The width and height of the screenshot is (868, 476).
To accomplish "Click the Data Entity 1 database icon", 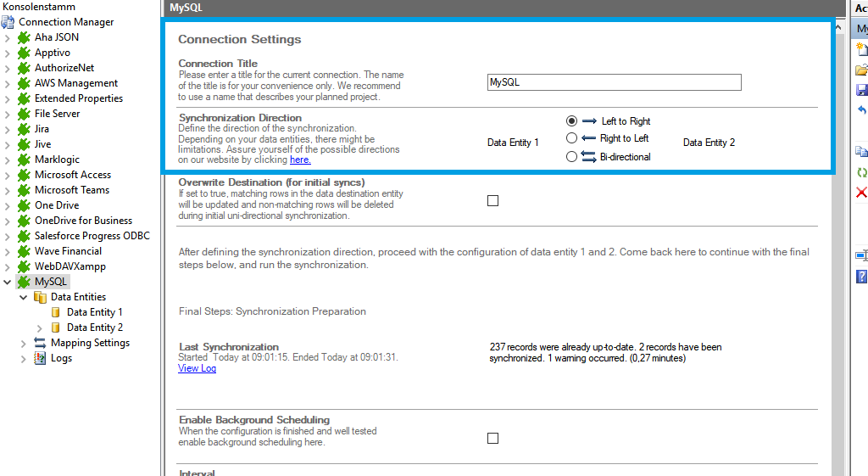I will 56,312.
